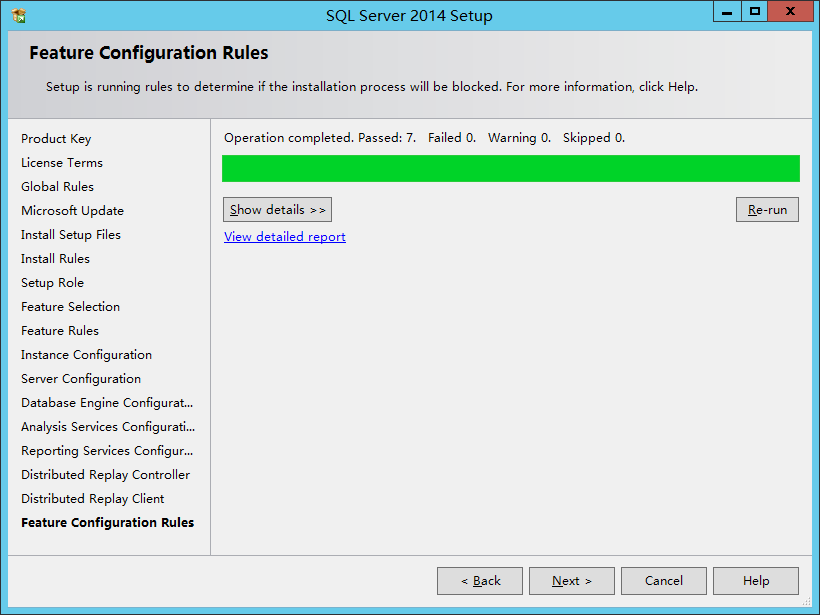Select Product Key step in sidebar

(x=56, y=139)
